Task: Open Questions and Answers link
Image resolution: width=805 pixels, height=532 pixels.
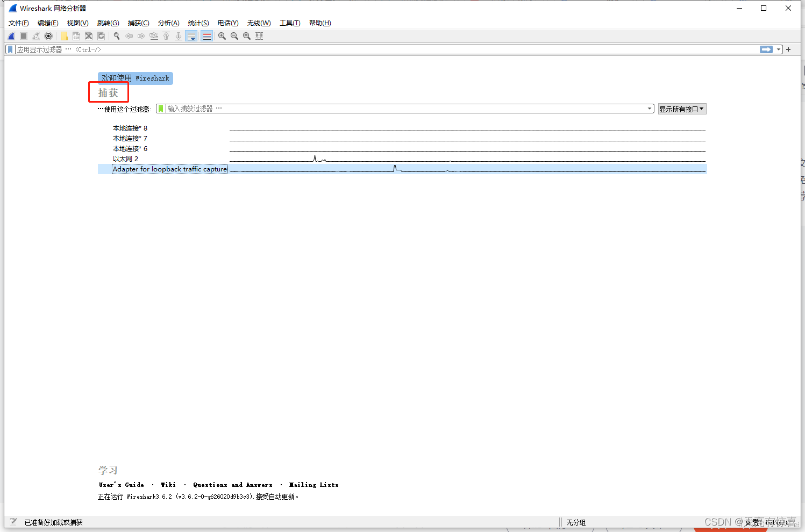Action: click(233, 485)
